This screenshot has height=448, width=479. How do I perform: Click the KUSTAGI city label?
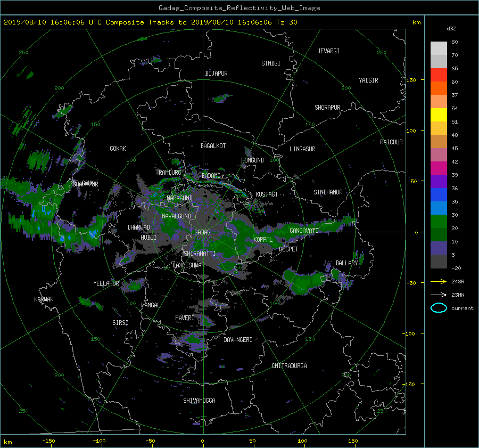(267, 194)
